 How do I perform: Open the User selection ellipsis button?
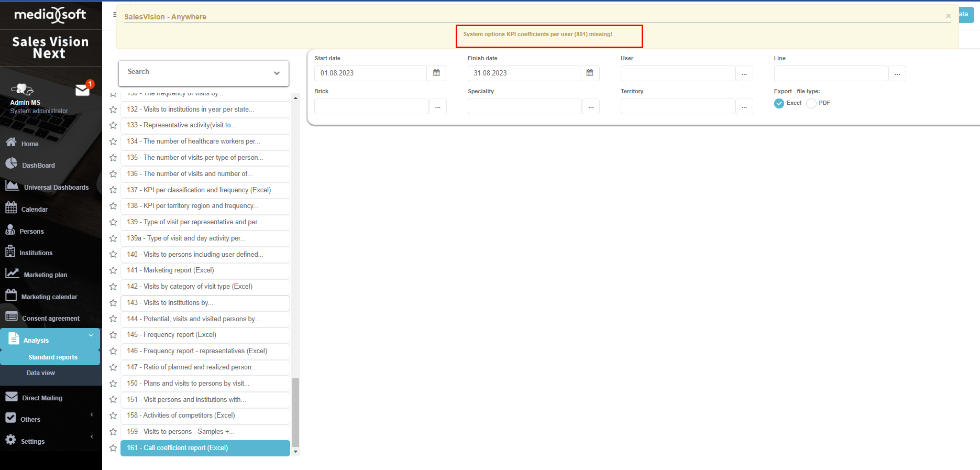tap(744, 74)
